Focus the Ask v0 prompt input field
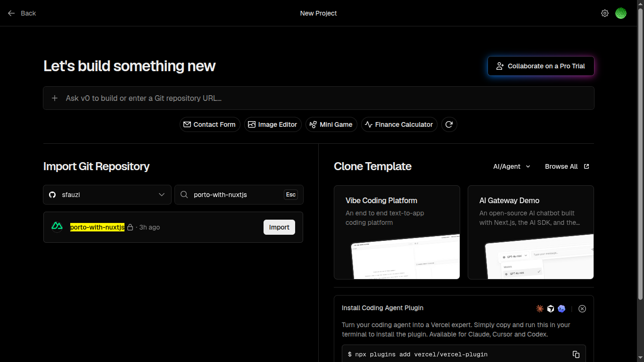 tap(319, 98)
